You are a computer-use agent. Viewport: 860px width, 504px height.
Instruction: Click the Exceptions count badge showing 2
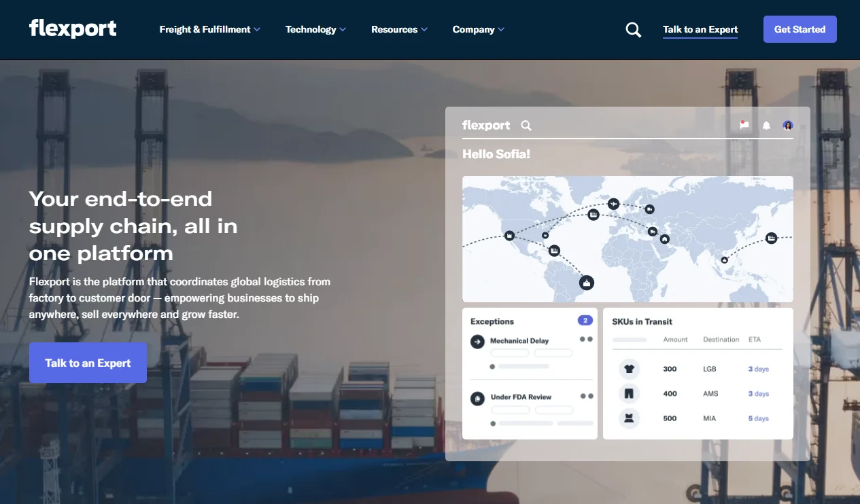click(x=585, y=321)
